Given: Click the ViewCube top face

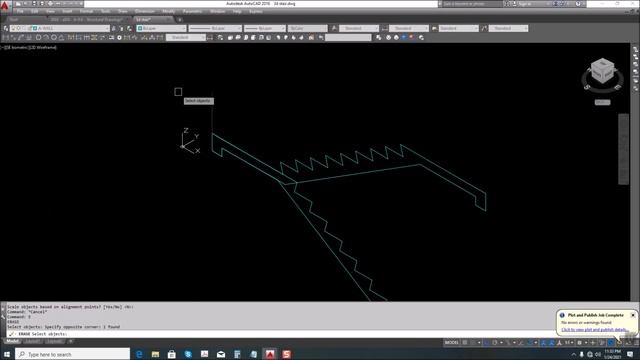Looking at the screenshot, I should pos(603,64).
